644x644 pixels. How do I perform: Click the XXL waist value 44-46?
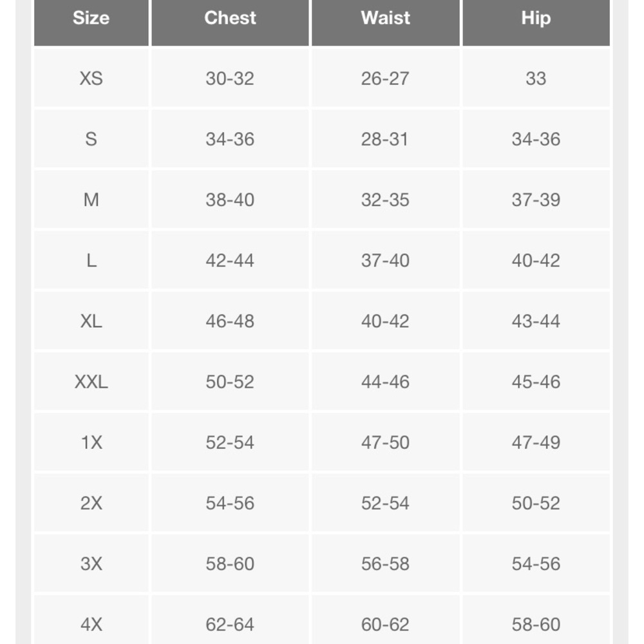pyautogui.click(x=385, y=381)
